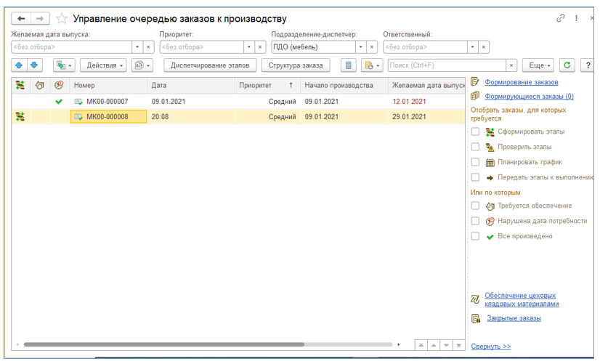The image size is (600, 364).
Task: Clear search field with X button
Action: [x=511, y=65]
